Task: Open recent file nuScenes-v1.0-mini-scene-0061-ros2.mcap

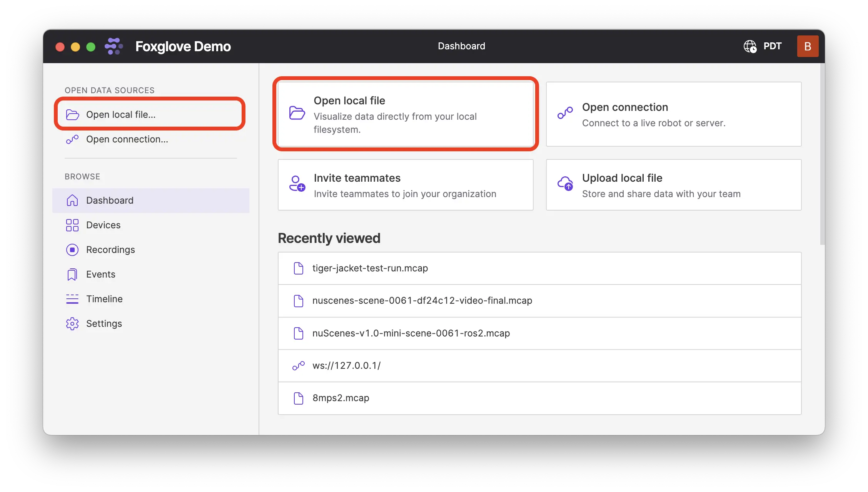Action: pos(539,333)
